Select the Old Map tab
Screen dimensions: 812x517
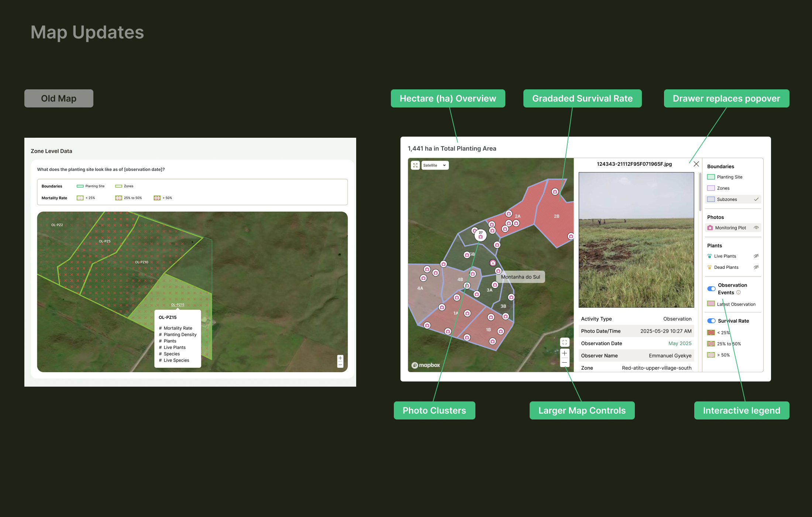(x=59, y=98)
